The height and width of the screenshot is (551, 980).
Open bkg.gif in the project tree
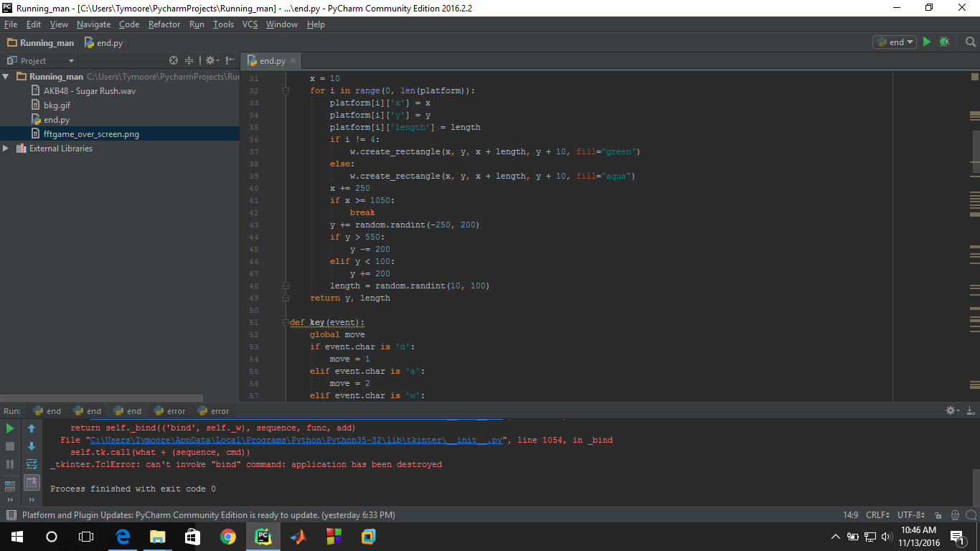[57, 105]
